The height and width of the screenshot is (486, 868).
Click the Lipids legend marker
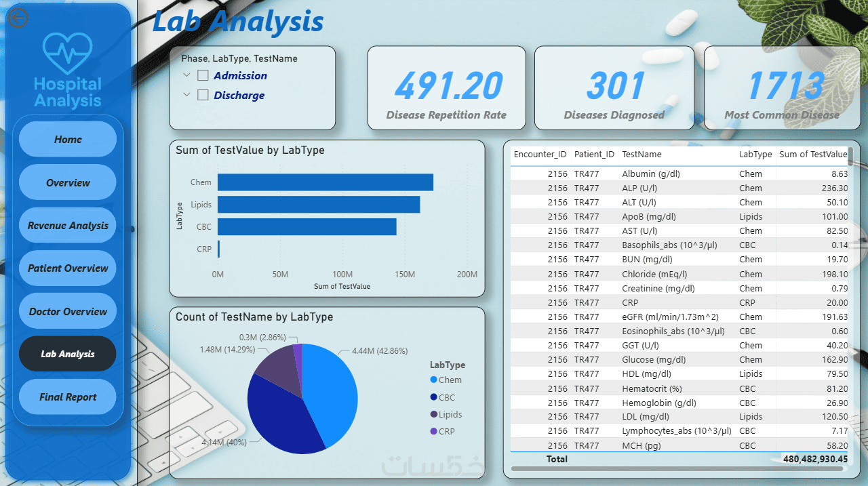tap(433, 415)
